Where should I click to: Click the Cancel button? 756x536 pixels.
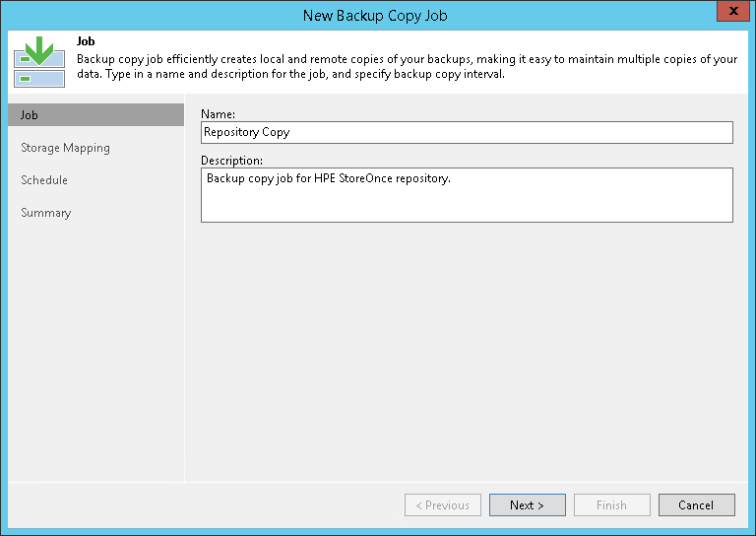696,505
